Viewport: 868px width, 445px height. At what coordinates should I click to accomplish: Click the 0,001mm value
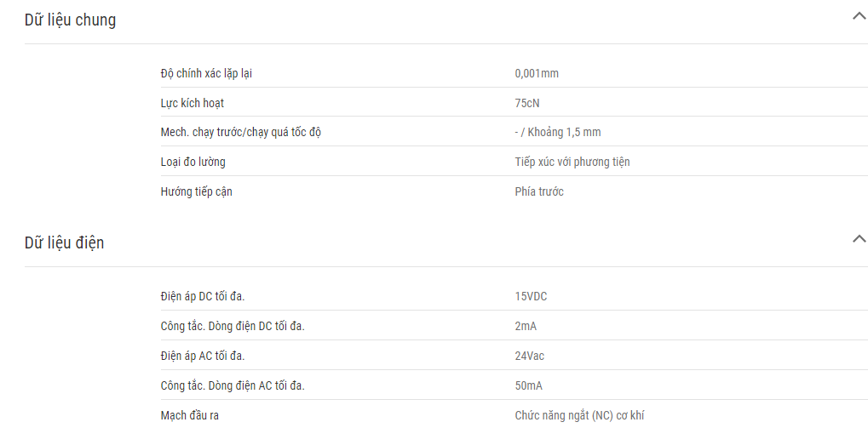(537, 73)
